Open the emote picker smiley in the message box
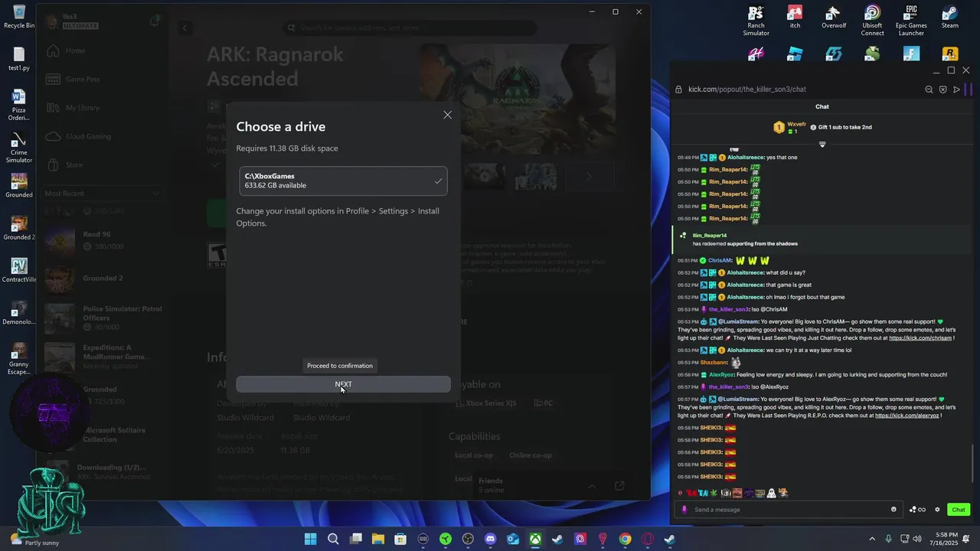Viewport: 980px width, 551px height. point(893,510)
